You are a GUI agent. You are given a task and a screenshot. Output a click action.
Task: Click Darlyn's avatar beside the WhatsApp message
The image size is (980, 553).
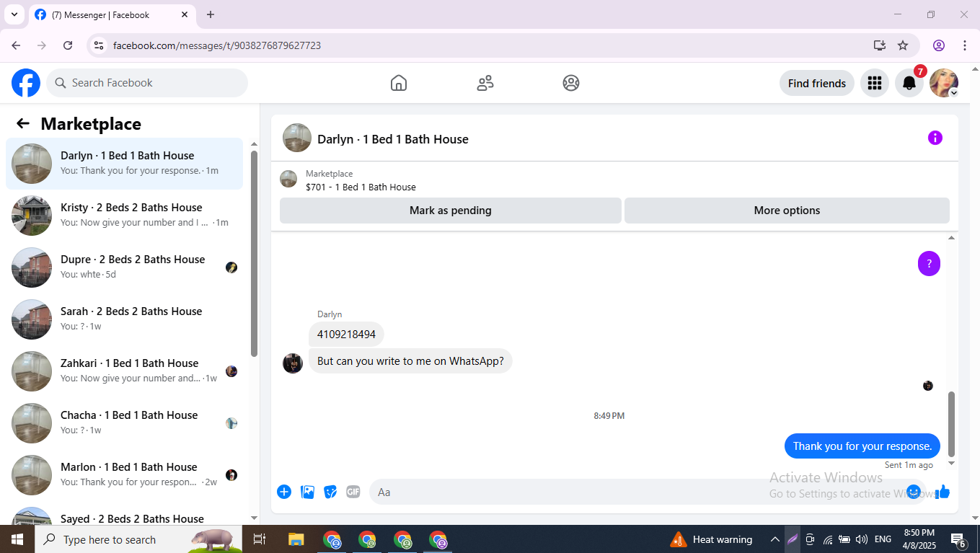293,363
